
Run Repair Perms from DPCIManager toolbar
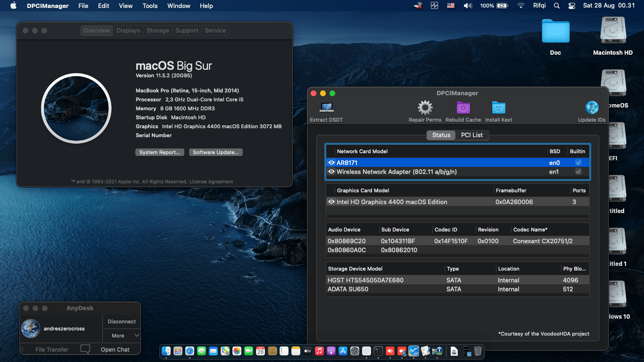coord(425,107)
